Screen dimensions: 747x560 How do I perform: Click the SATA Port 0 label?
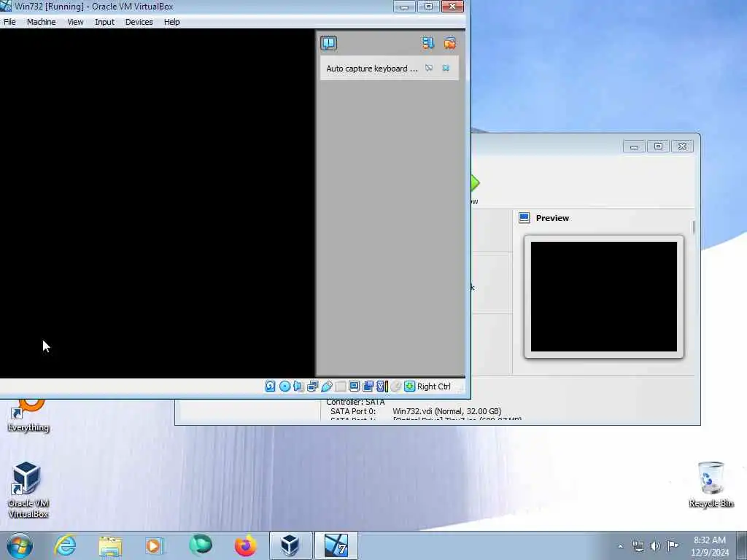coord(353,411)
